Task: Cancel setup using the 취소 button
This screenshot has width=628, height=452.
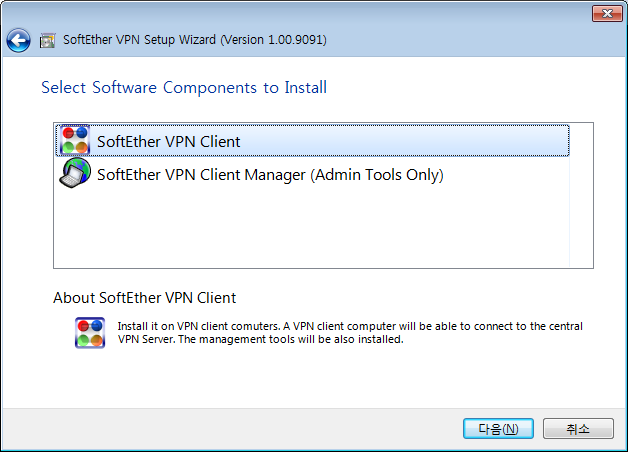Action: click(578, 429)
